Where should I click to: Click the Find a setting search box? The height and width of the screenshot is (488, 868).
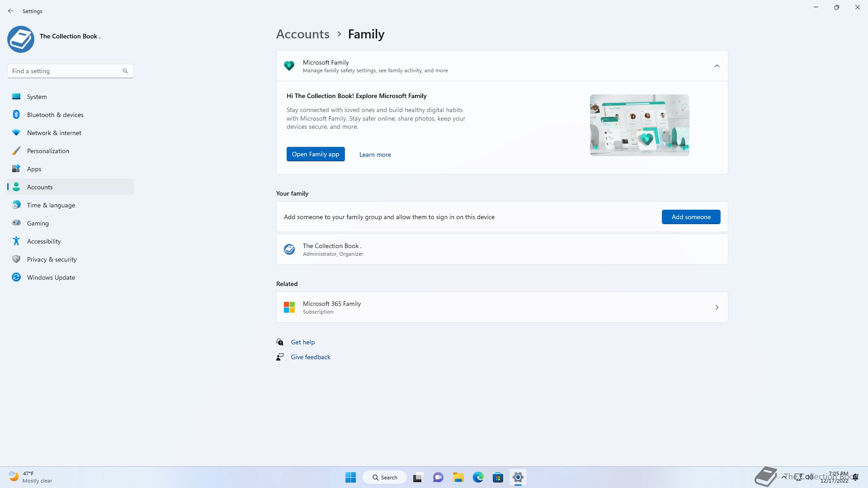66,71
